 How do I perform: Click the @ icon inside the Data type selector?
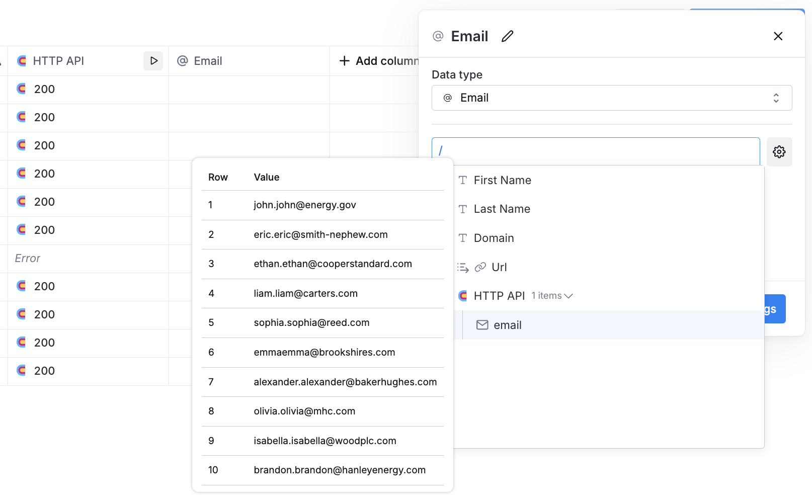click(447, 98)
